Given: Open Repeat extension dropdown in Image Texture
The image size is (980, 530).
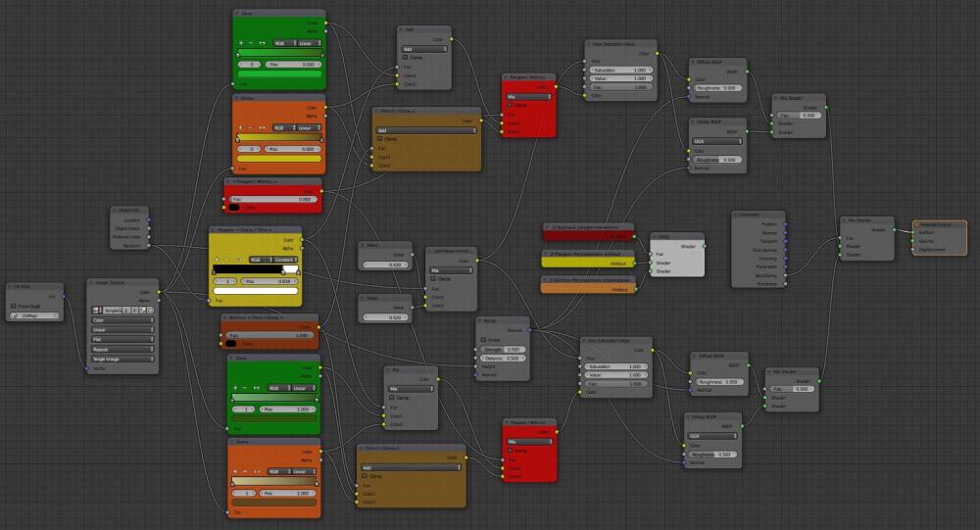Looking at the screenshot, I should tap(122, 350).
